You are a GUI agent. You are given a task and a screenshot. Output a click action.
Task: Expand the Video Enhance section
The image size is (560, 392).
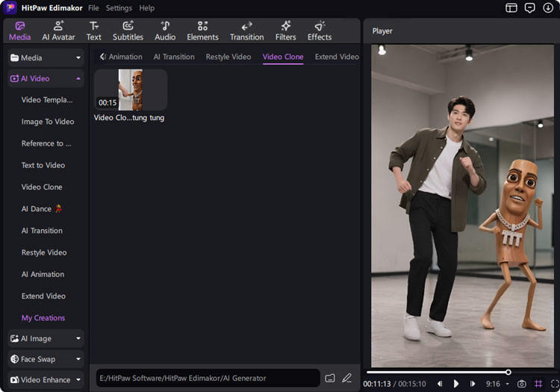pyautogui.click(x=78, y=379)
